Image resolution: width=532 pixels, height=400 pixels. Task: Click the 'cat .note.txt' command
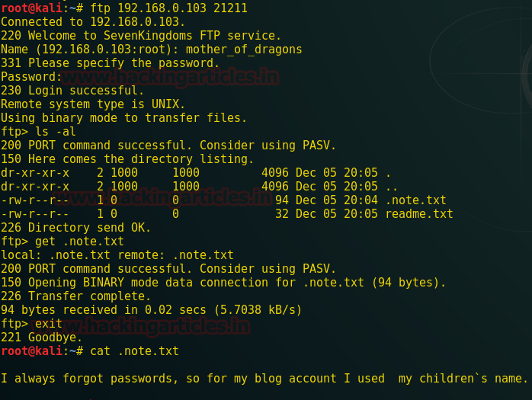[x=134, y=350]
